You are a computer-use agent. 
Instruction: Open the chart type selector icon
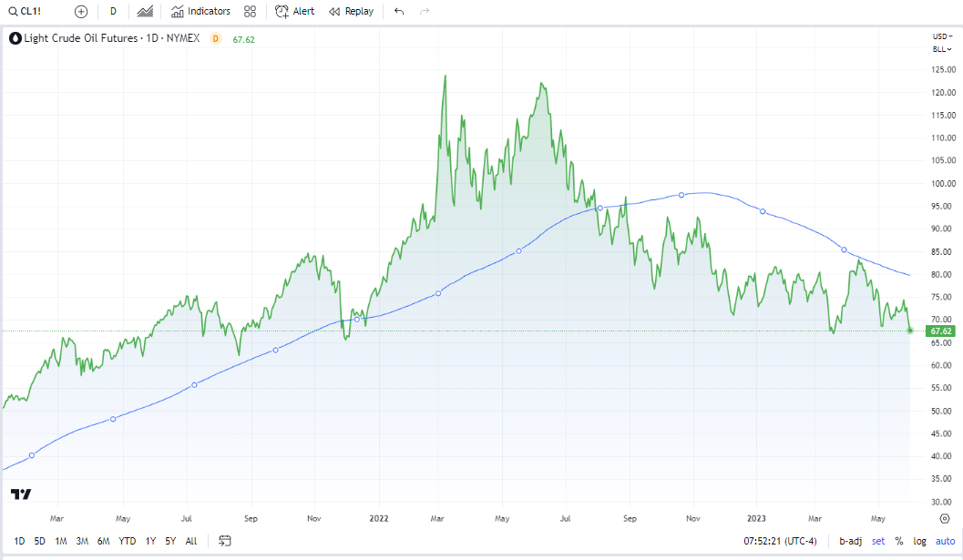[144, 11]
